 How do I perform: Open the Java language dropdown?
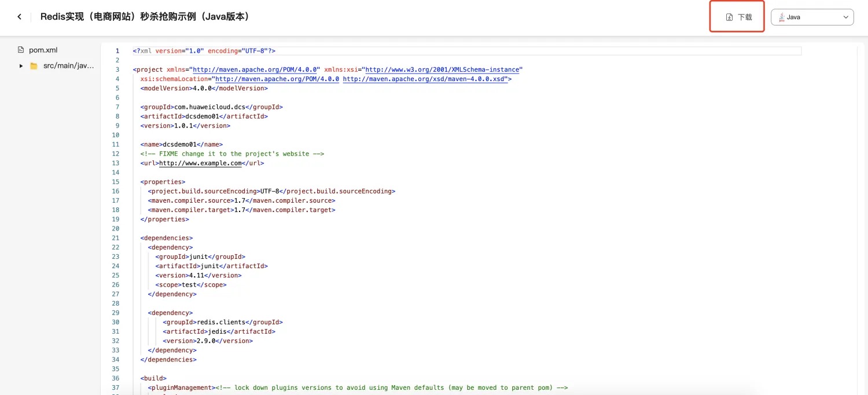click(812, 17)
